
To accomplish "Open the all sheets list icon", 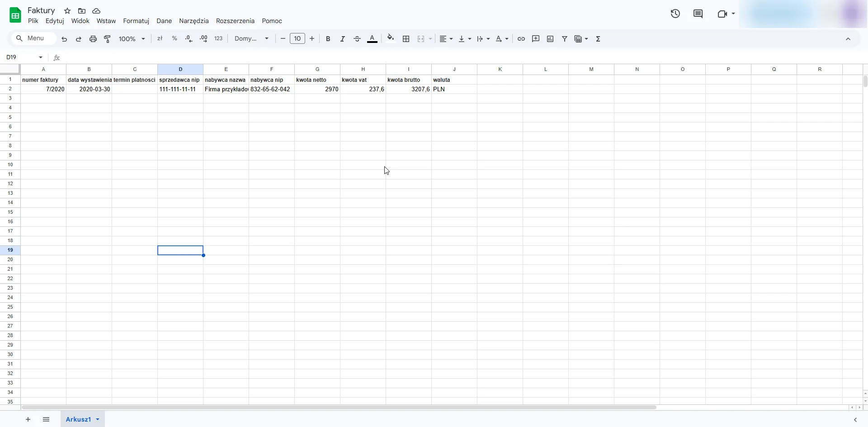I will pos(46,419).
